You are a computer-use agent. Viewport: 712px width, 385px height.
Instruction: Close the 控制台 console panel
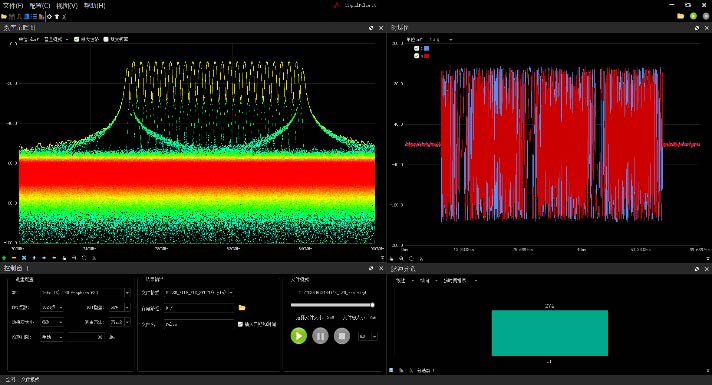point(381,268)
